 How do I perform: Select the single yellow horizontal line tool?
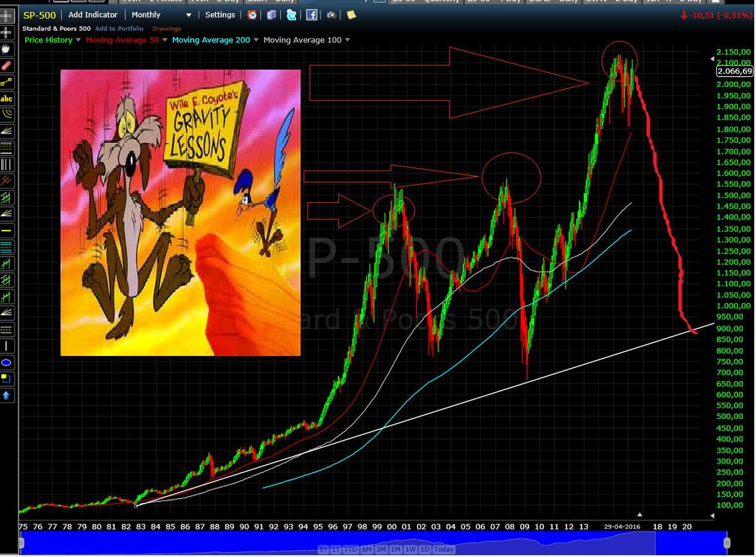pos(8,231)
